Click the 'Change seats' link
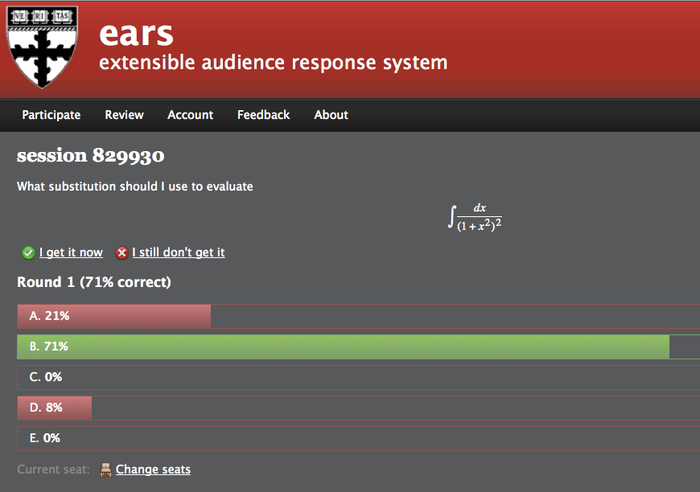 click(x=153, y=470)
